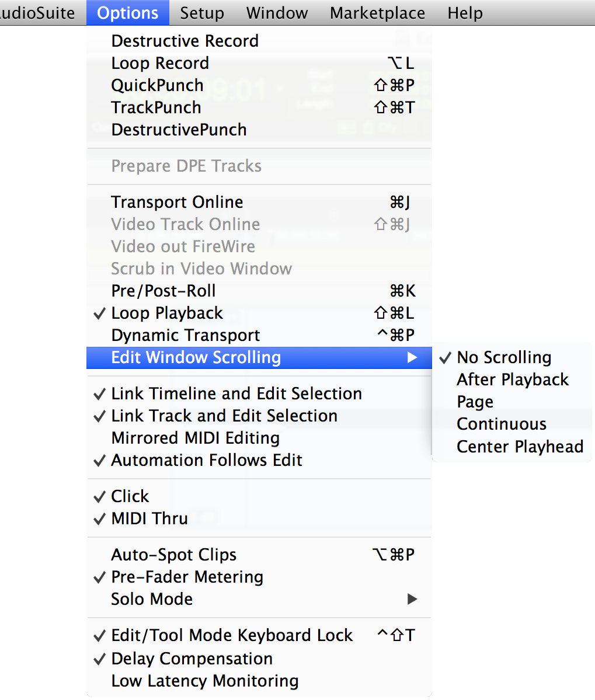Expand the Edit Window Scrolling submenu

(196, 357)
